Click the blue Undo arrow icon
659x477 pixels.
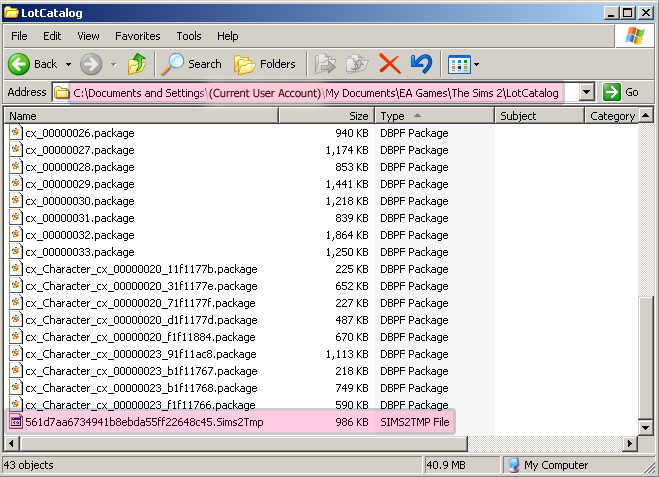[x=422, y=64]
